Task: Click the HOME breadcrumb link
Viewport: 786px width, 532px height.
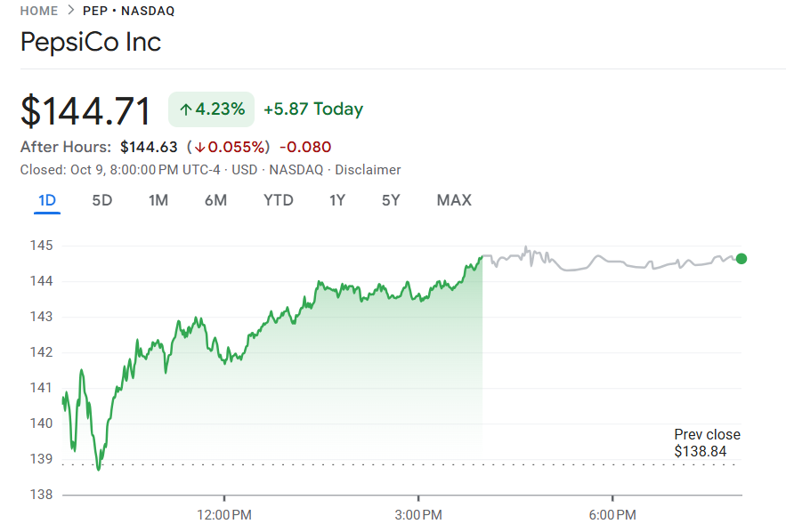Action: [x=38, y=11]
